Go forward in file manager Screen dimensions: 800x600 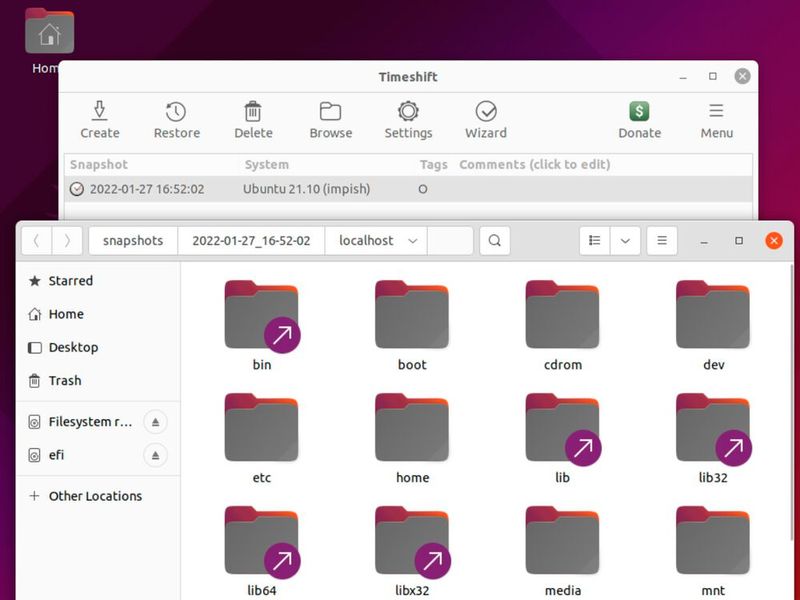(x=67, y=240)
